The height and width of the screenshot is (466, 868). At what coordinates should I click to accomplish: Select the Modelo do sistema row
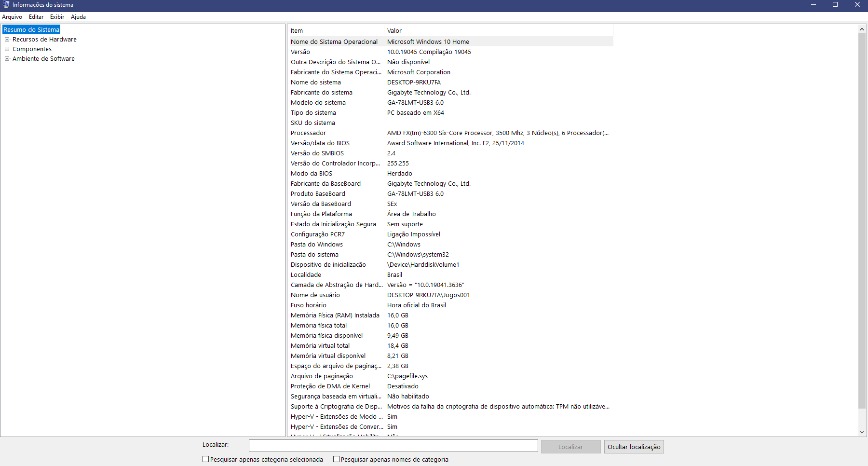450,103
